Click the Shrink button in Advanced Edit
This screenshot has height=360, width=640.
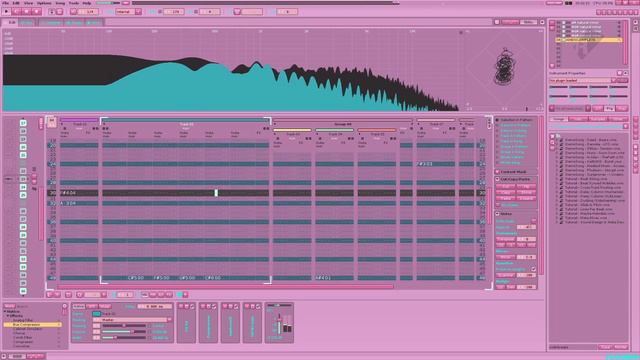526,192
